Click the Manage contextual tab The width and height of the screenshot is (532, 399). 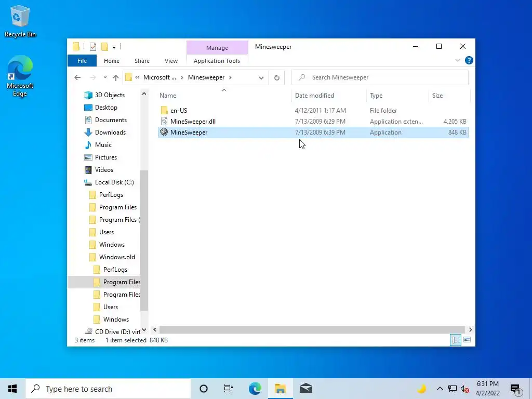point(217,48)
